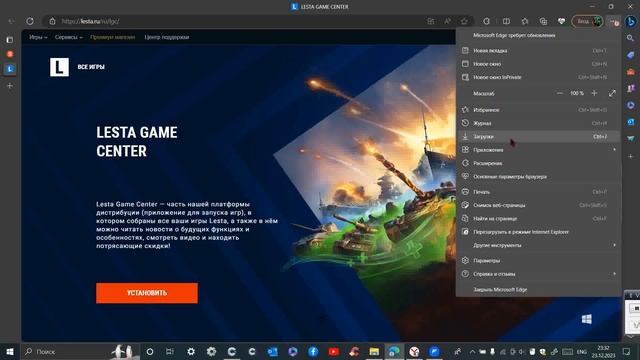Enter full screen via zoom row arrow
The image size is (640, 360).
pos(612,93)
